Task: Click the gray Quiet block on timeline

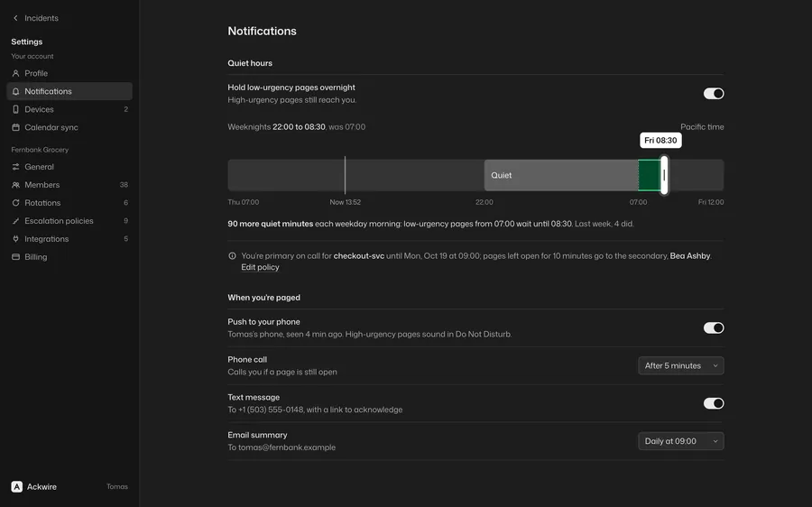Action: 561,176
